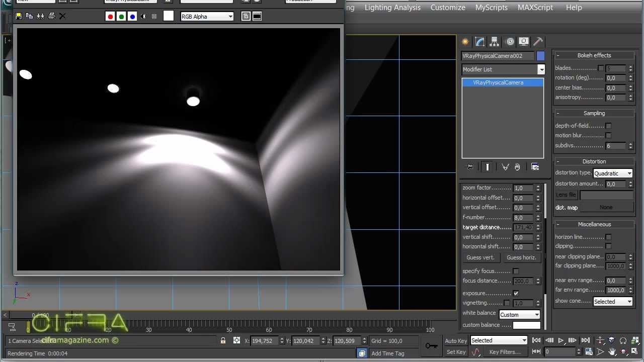Uncheck the exposure checkbox

coord(516,293)
